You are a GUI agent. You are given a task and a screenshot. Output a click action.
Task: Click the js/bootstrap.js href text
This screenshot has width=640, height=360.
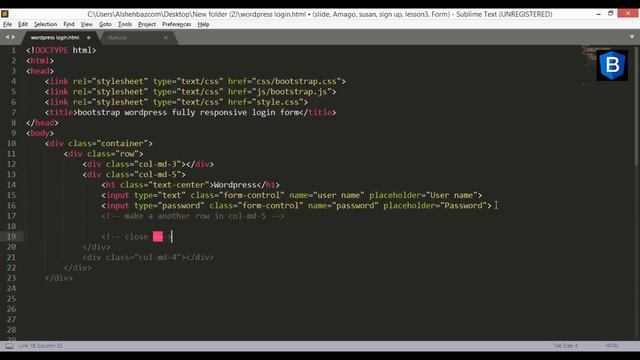click(291, 92)
